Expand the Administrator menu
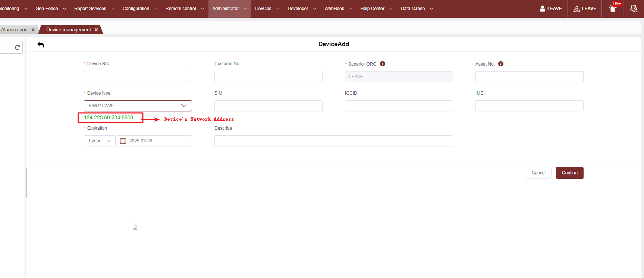This screenshot has width=644, height=278. point(229,9)
